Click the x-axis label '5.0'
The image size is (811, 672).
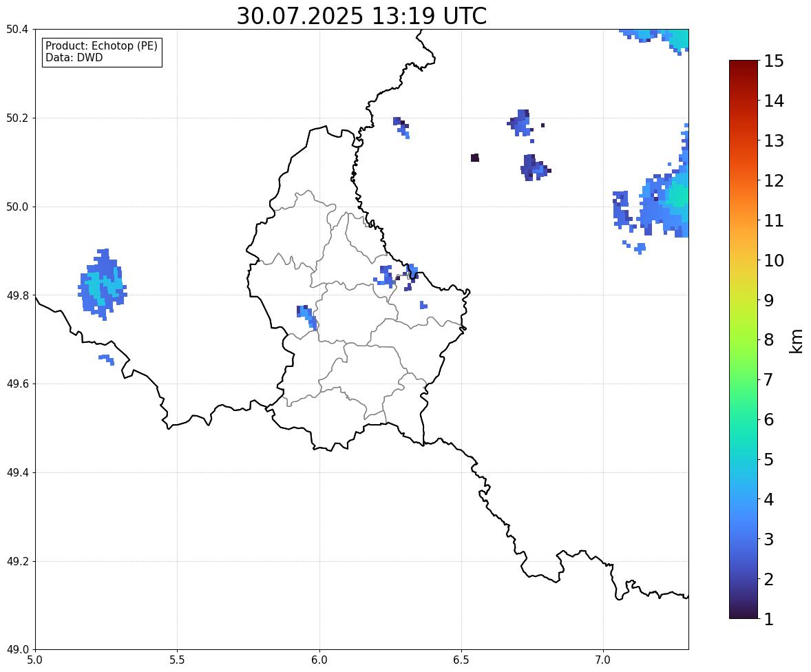coord(35,660)
